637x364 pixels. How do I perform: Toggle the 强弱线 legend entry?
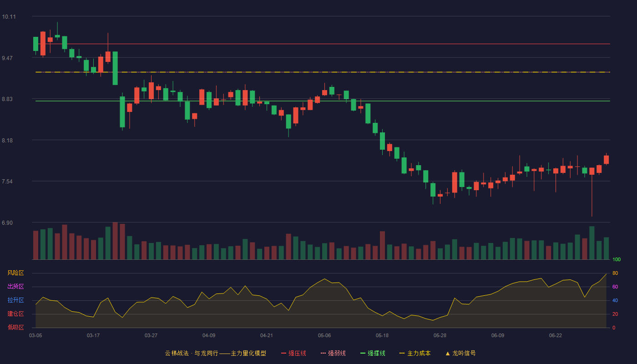pos(333,353)
